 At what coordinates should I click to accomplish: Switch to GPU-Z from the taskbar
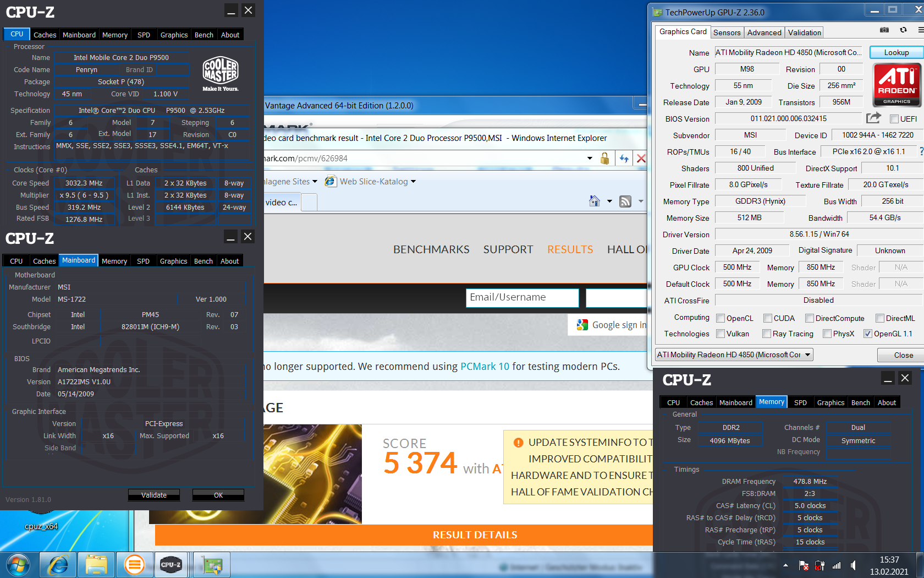211,565
